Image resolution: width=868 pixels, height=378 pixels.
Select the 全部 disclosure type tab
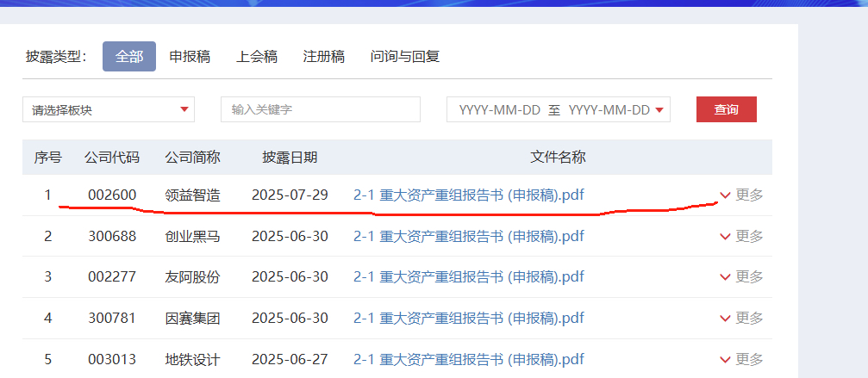129,56
